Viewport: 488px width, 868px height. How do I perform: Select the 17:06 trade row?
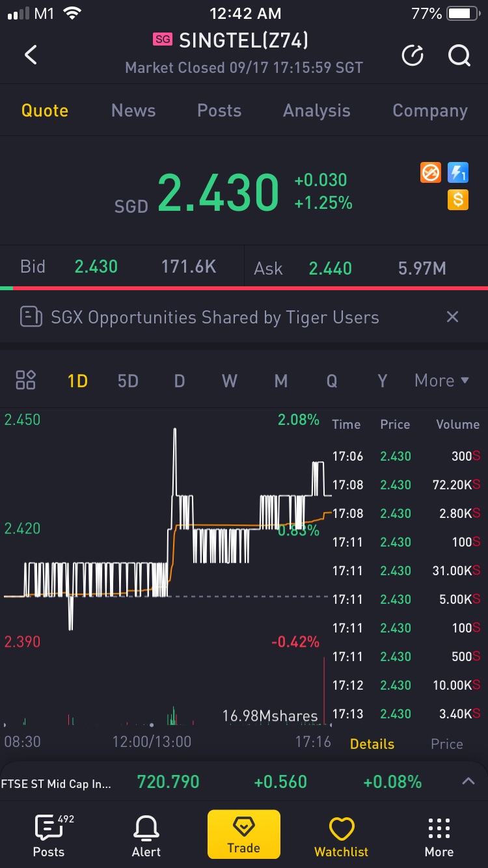point(407,456)
